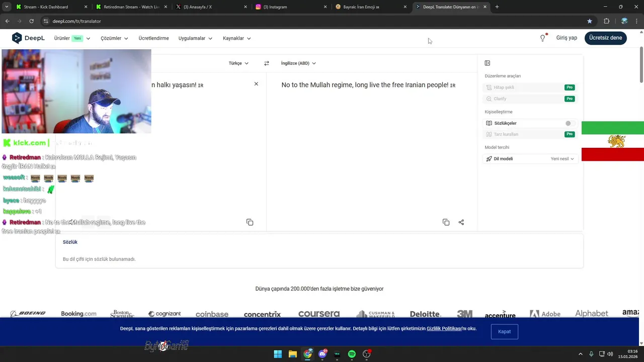
Task: Click Giriş yap to log in
Action: 567,38
